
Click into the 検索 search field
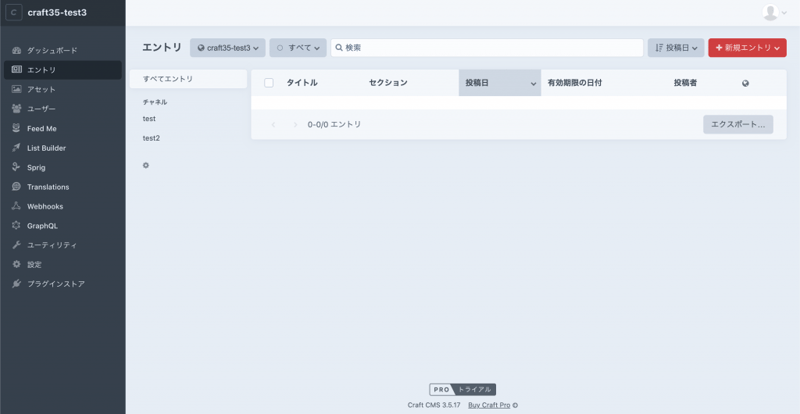pyautogui.click(x=487, y=47)
